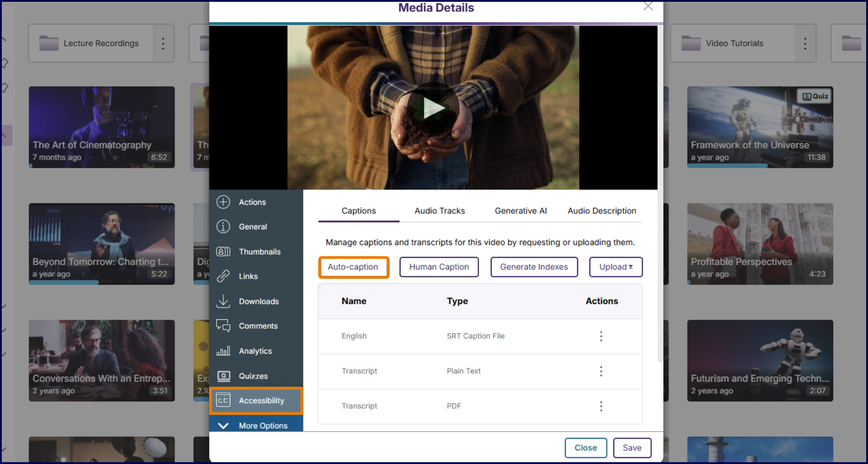Open the Actions panel in Media Details
Image resolution: width=868 pixels, height=464 pixels.
coord(252,202)
